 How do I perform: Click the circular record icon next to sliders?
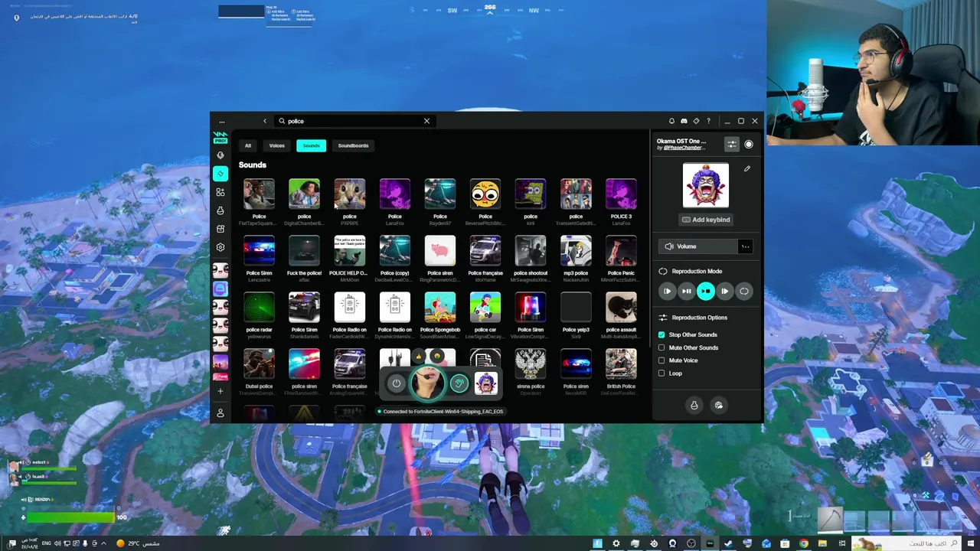pos(749,144)
